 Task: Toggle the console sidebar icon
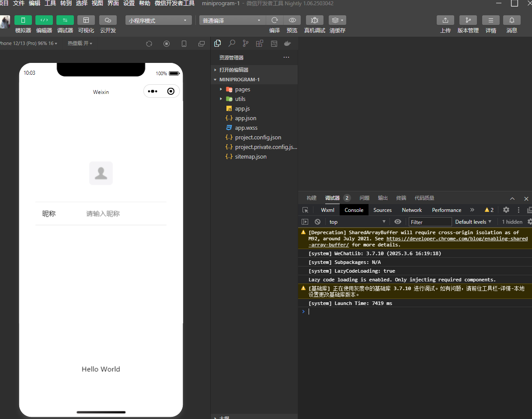pos(305,222)
